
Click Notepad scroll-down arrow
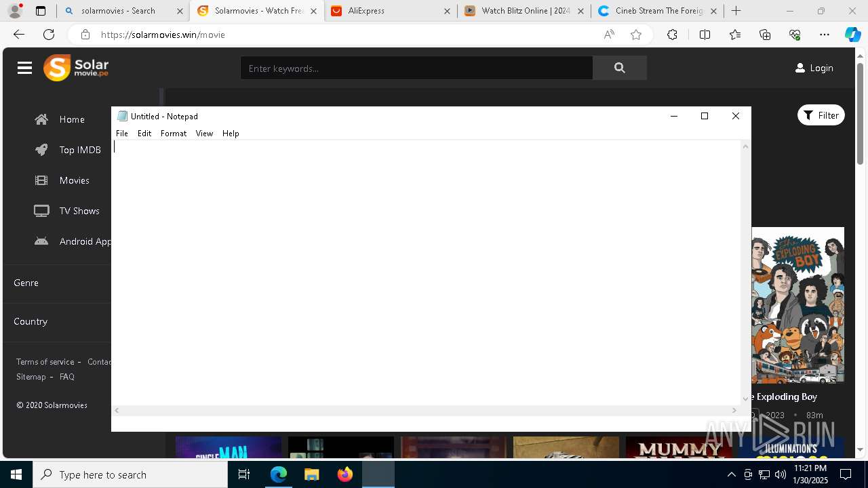point(746,399)
